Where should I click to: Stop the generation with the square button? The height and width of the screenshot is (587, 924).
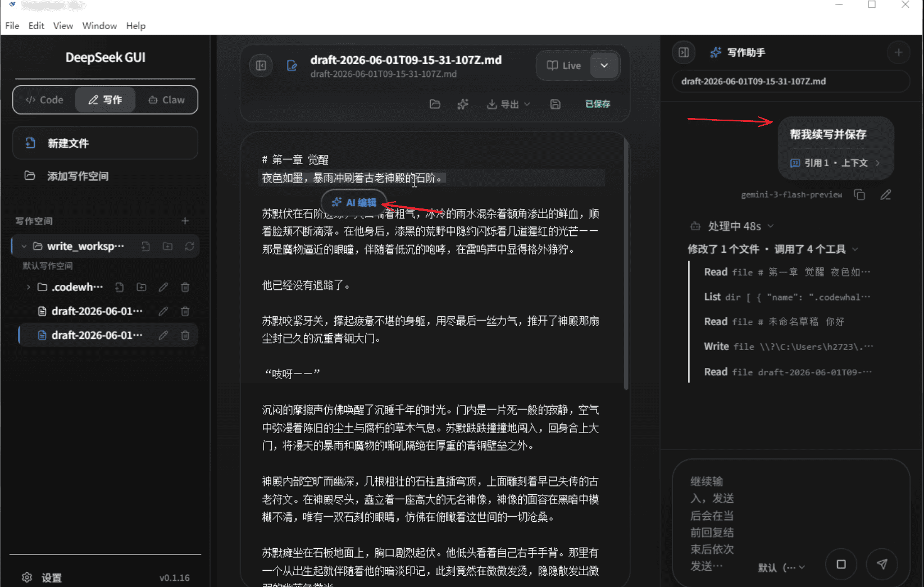[841, 565]
